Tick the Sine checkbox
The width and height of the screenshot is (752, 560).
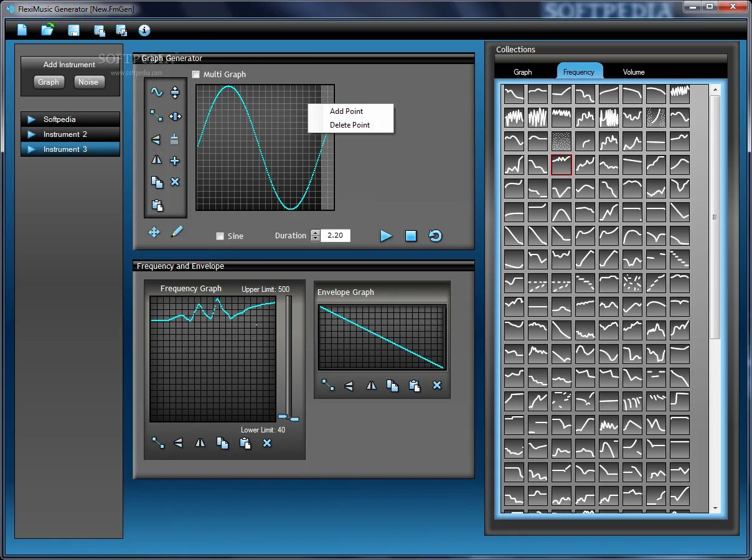click(x=220, y=236)
